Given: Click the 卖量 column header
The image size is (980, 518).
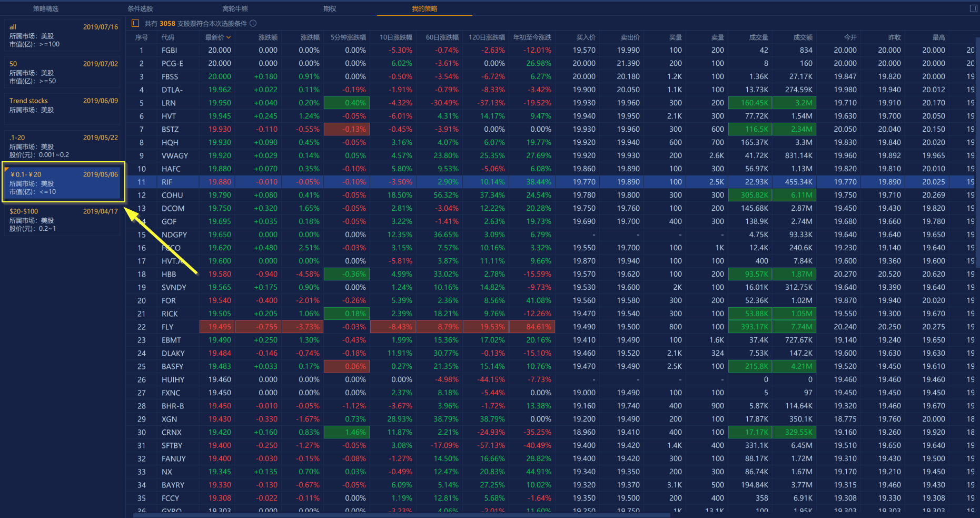Looking at the screenshot, I should pyautogui.click(x=718, y=37).
